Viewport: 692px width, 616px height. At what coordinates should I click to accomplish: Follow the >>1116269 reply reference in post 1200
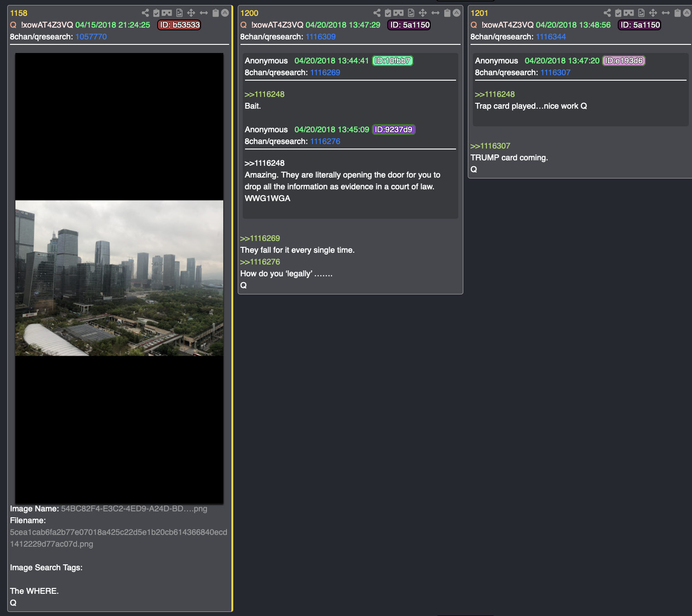(260, 238)
